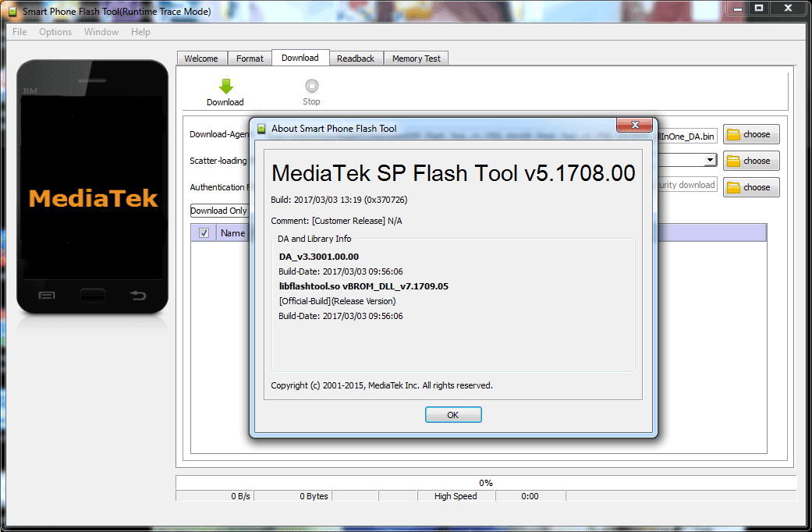Open the Options menu
The width and height of the screenshot is (812, 532).
pos(55,32)
